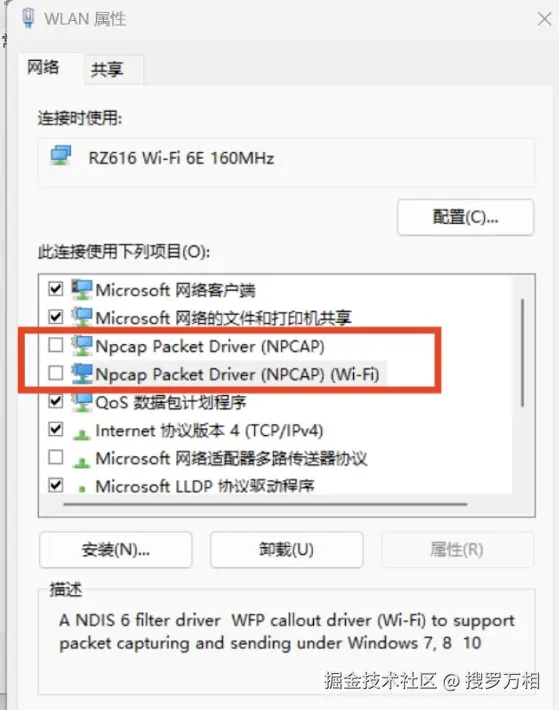The image size is (559, 710).
Task: Check Microsoft 网络适配器多路传送器协议 checkbox
Action: click(x=56, y=457)
